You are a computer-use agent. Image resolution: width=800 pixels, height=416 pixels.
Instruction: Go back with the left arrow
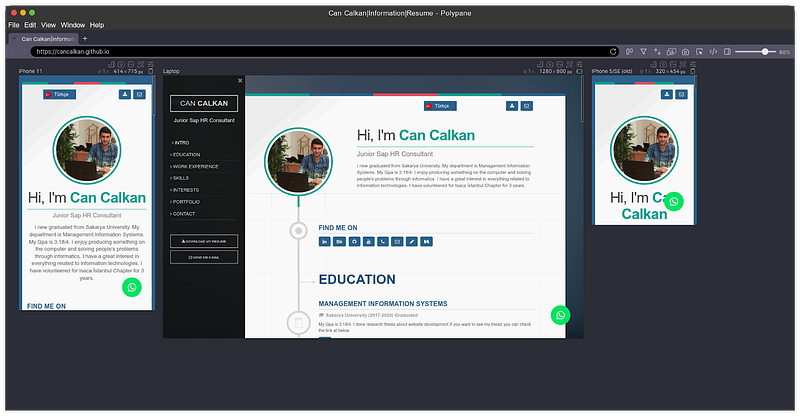pyautogui.click(x=12, y=52)
